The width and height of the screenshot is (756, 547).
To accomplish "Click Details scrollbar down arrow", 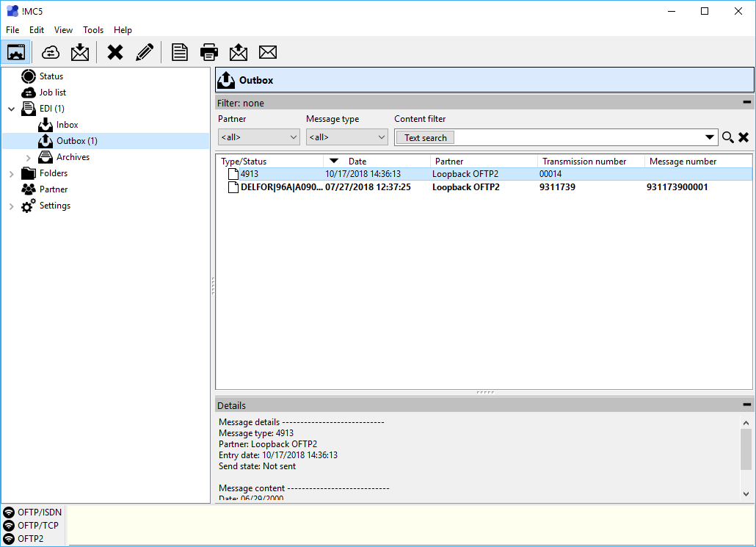I will point(746,493).
